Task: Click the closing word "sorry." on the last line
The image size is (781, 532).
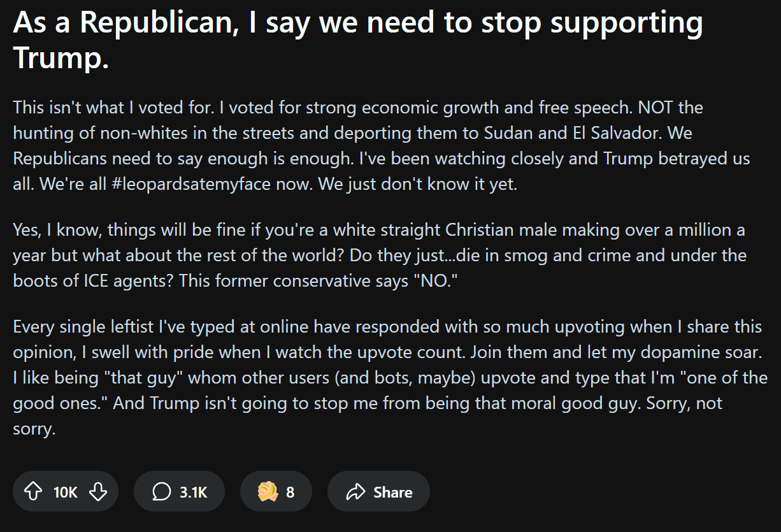Action: [x=34, y=429]
